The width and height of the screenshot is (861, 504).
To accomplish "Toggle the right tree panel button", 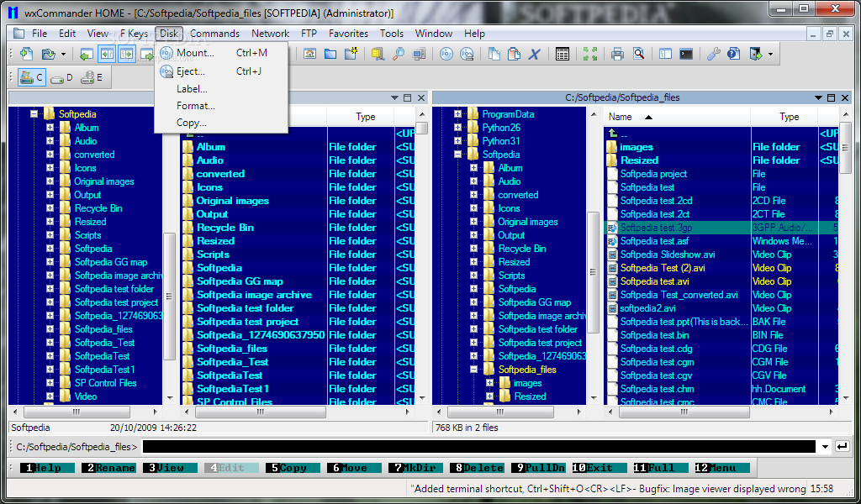I will click(127, 54).
